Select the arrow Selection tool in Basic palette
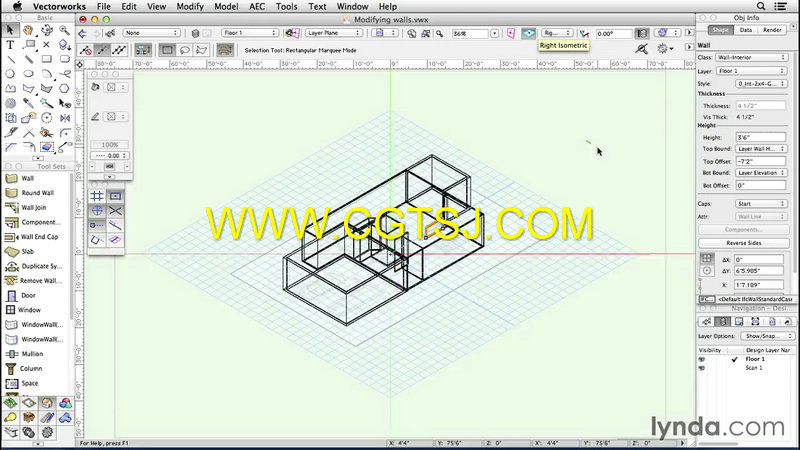The image size is (800, 450). point(10,30)
